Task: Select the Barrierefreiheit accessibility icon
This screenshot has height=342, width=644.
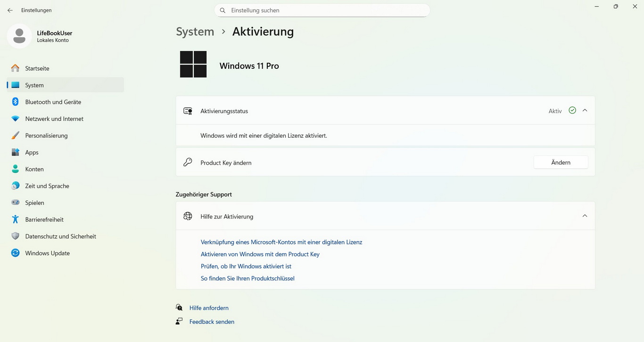Action: click(x=16, y=219)
